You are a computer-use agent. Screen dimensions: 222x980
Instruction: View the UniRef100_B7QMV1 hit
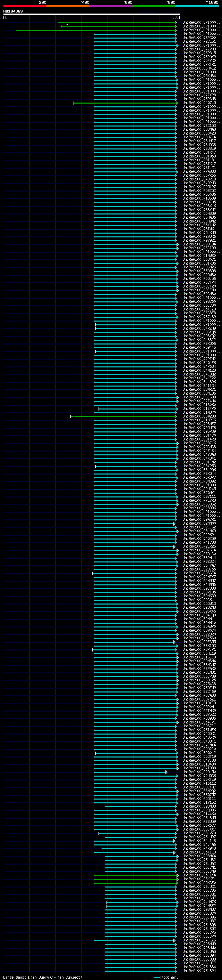click(199, 493)
